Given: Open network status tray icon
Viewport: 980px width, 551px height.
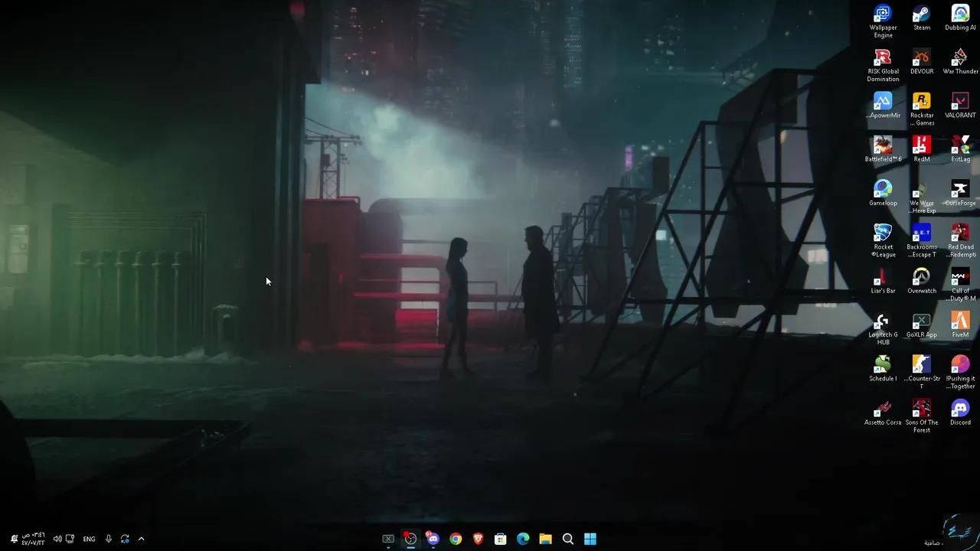Looking at the screenshot, I should click(x=70, y=539).
